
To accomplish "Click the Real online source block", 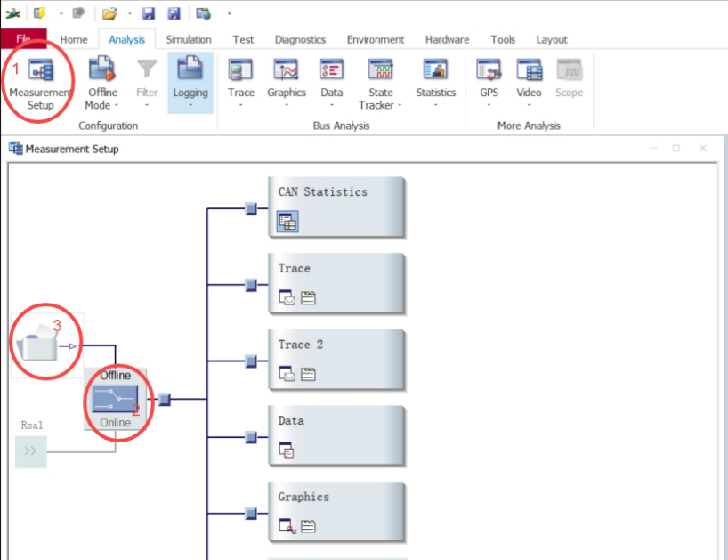I will (x=30, y=451).
